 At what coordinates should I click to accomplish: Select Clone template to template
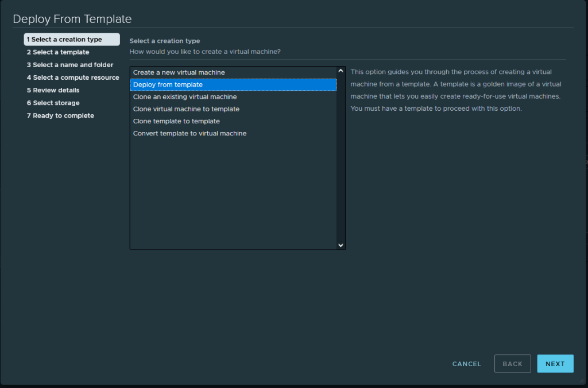[x=176, y=121]
